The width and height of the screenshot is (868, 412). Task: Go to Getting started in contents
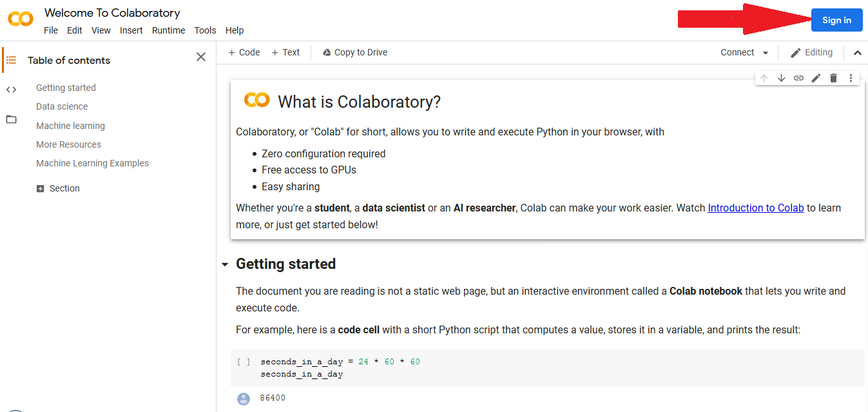tap(66, 88)
